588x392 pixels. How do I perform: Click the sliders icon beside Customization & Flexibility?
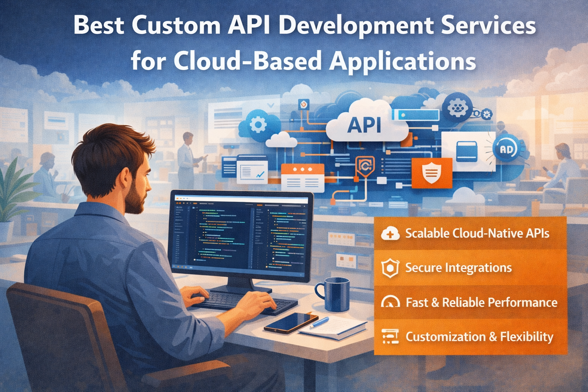pos(390,336)
